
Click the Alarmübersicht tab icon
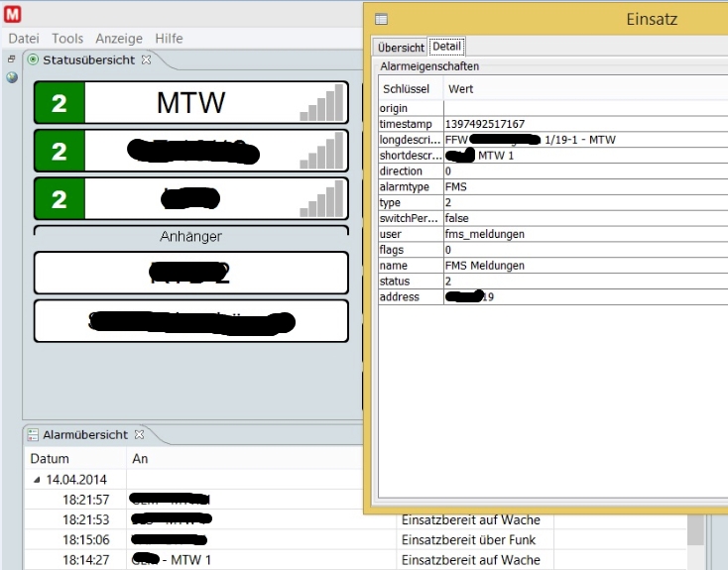coord(33,435)
